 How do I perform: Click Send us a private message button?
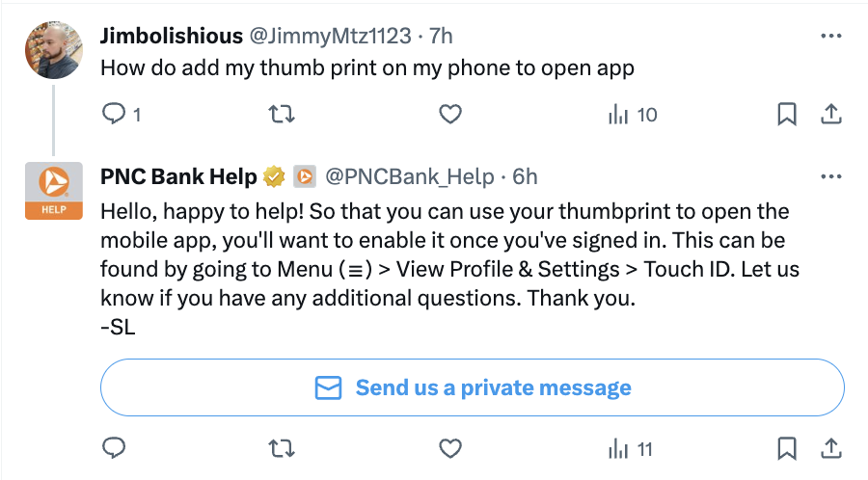pyautogui.click(x=473, y=388)
